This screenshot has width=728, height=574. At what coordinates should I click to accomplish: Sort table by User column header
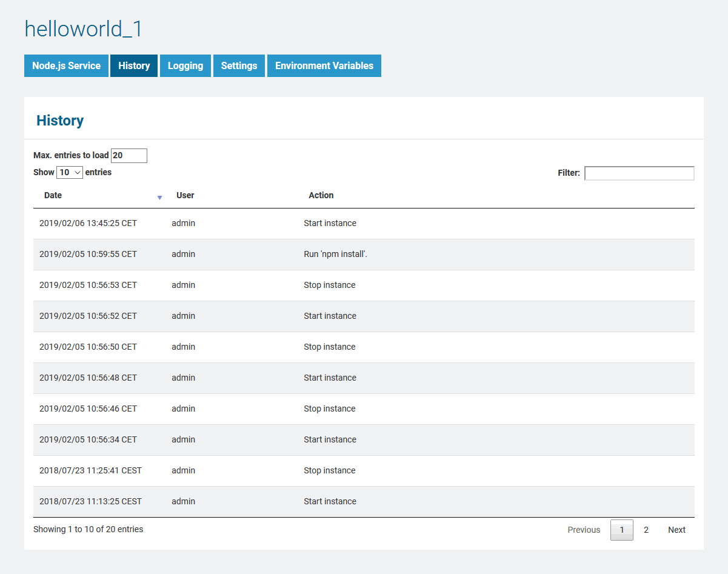pos(185,195)
